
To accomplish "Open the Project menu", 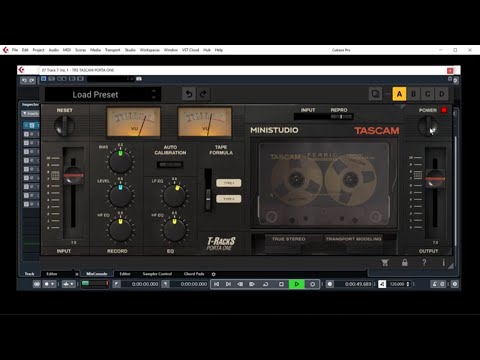I will (x=38, y=50).
